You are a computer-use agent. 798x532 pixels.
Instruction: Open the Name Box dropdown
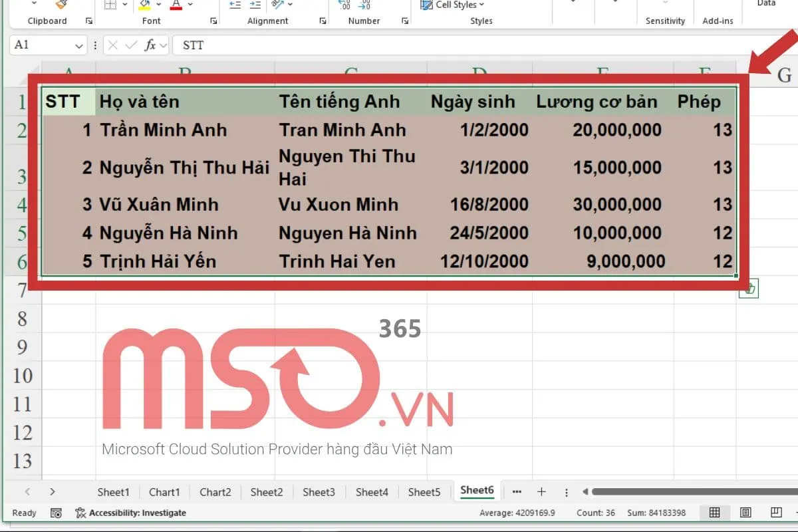tap(78, 45)
